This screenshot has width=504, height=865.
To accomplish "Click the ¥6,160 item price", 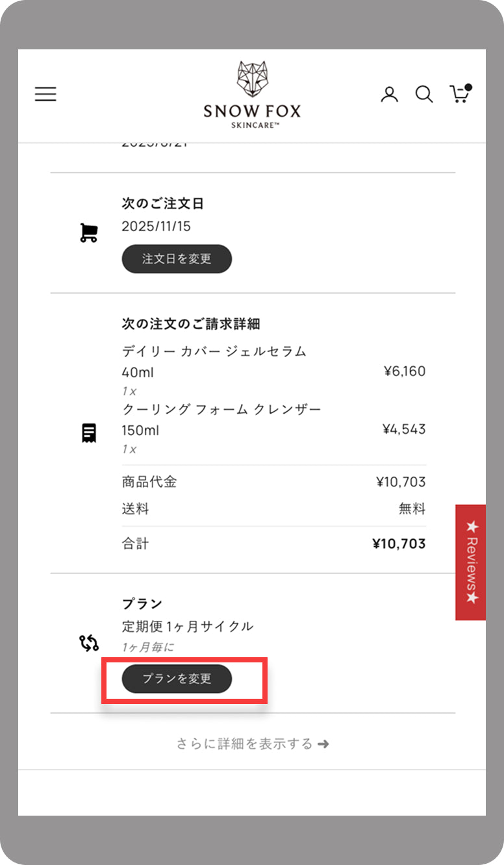I will 404,371.
